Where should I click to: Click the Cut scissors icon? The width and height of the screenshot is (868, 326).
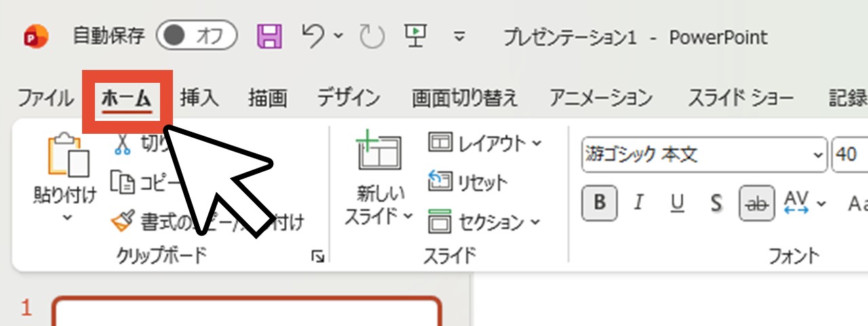pos(123,143)
